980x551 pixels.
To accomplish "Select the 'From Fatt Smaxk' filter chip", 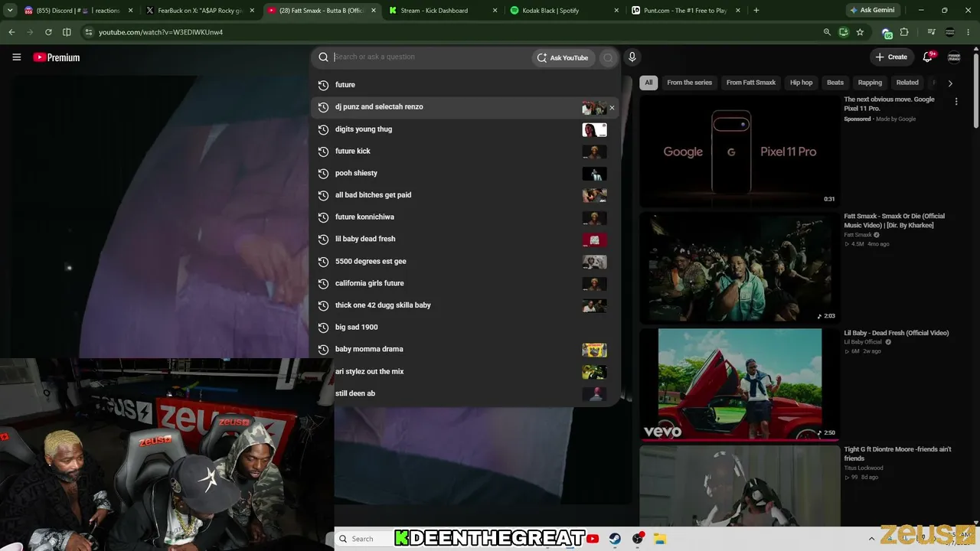I will [750, 83].
